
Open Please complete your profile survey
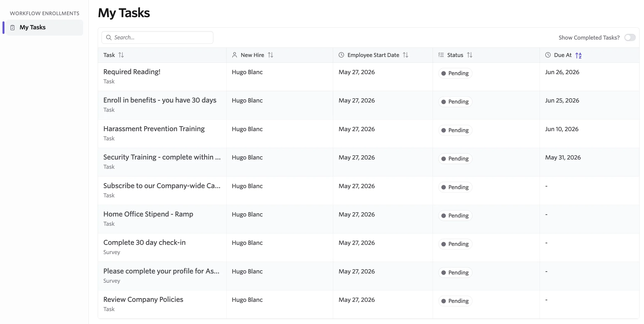pyautogui.click(x=161, y=271)
